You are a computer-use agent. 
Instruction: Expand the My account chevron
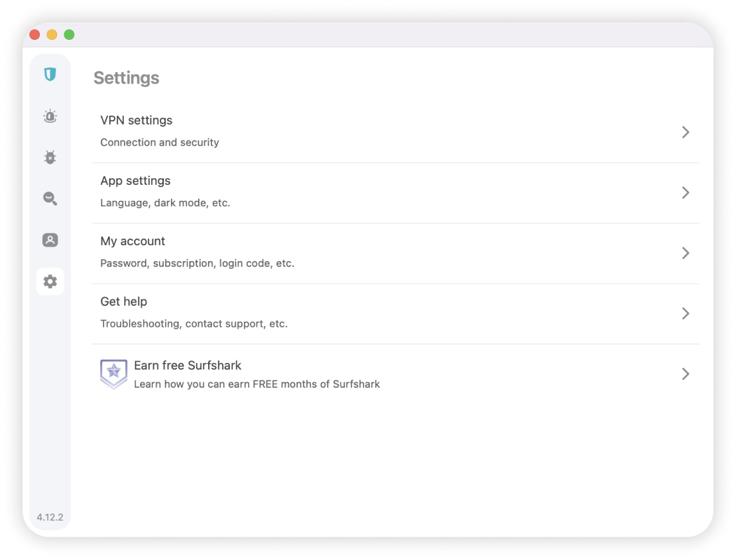pyautogui.click(x=686, y=253)
